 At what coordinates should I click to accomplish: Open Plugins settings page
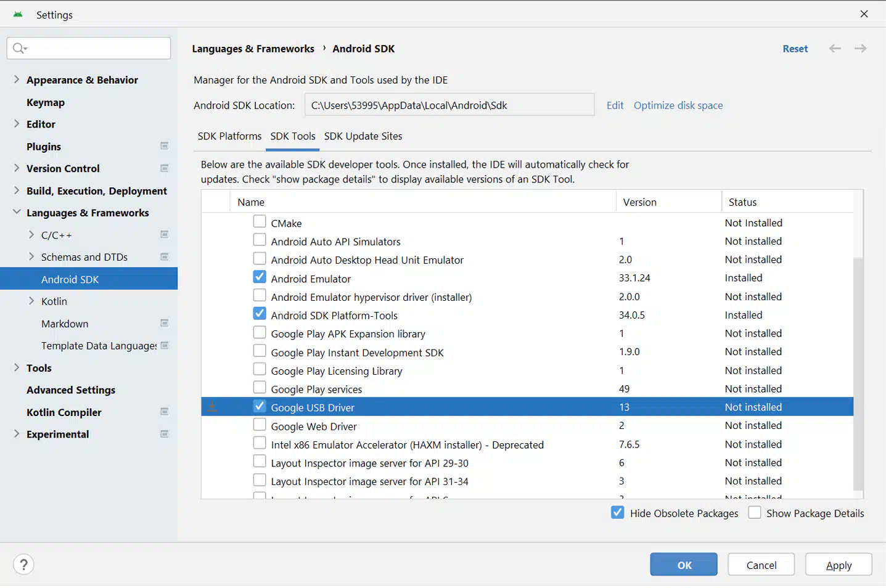pos(44,147)
